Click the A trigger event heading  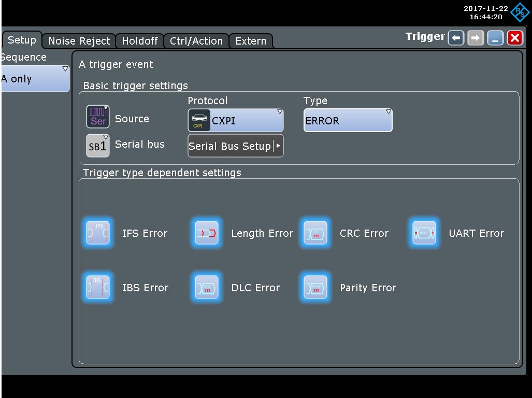pos(116,64)
